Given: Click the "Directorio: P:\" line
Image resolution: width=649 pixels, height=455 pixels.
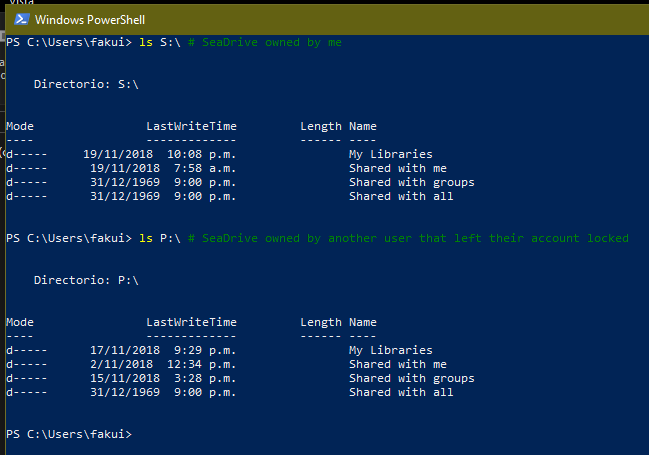Looking at the screenshot, I should click(x=86, y=280).
